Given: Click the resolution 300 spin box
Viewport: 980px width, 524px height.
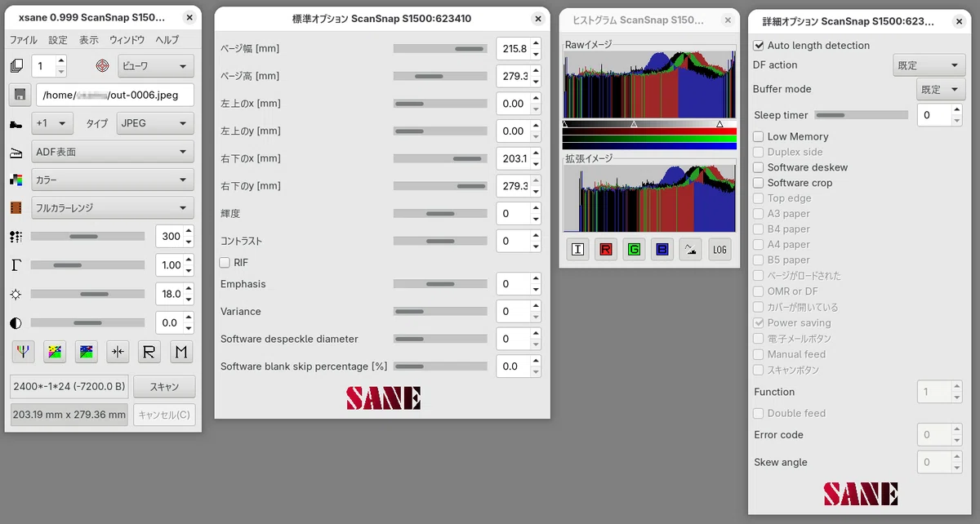Looking at the screenshot, I should click(175, 237).
